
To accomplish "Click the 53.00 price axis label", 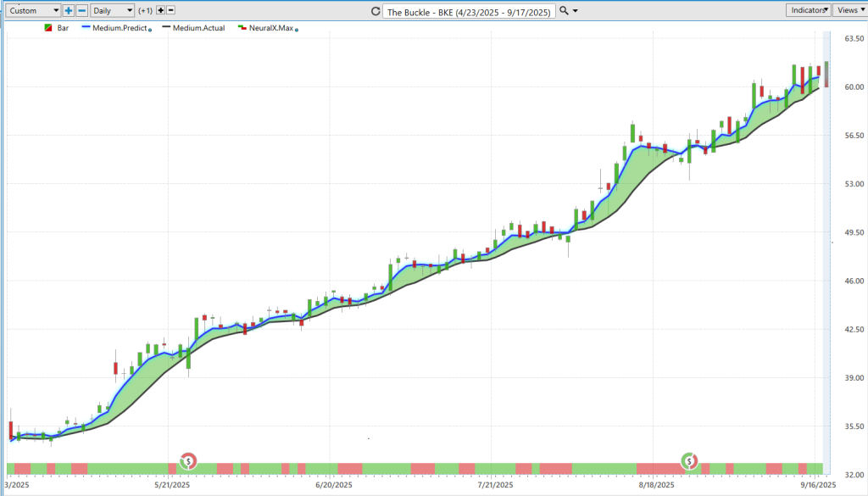I will [854, 184].
